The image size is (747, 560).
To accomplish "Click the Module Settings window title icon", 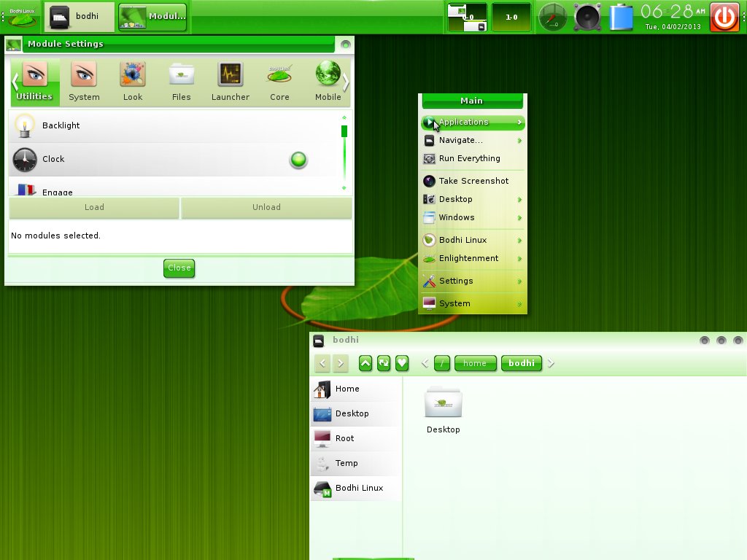I will (13, 44).
